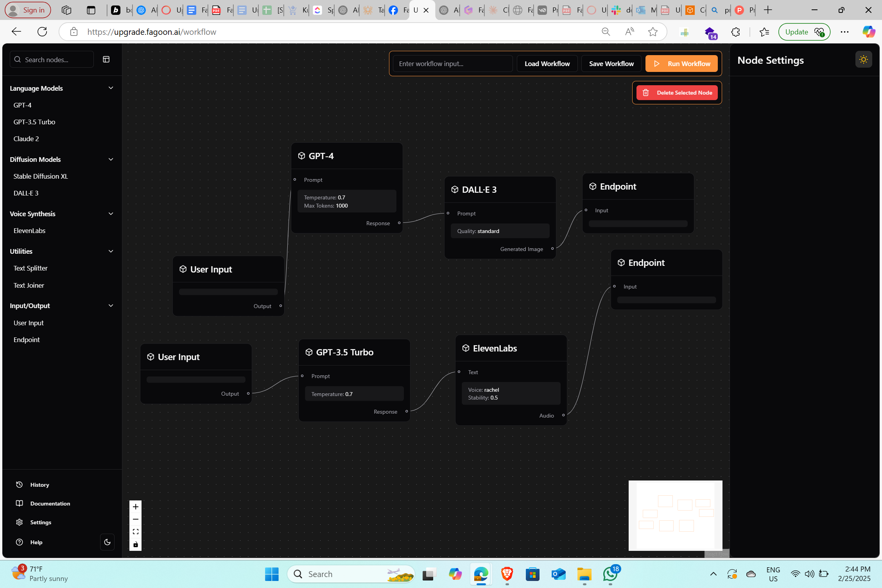Click the Run Workflow button
882x588 pixels.
(x=681, y=64)
